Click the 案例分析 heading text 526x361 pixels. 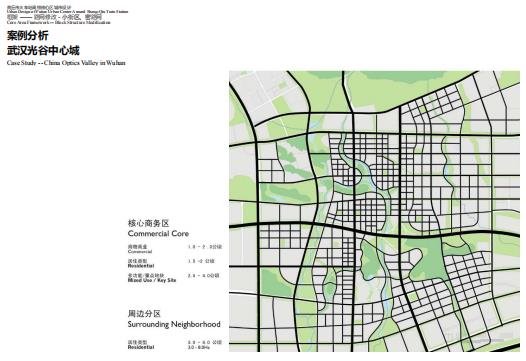28,36
